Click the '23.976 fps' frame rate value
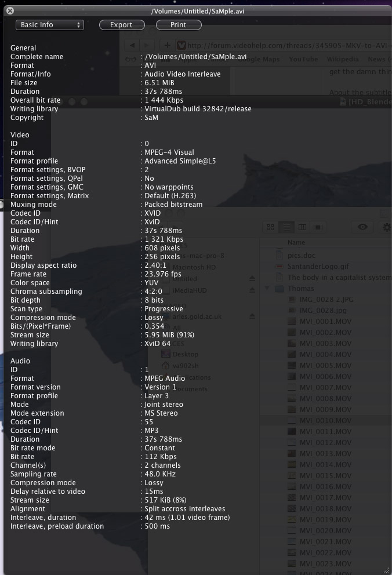 tap(163, 274)
